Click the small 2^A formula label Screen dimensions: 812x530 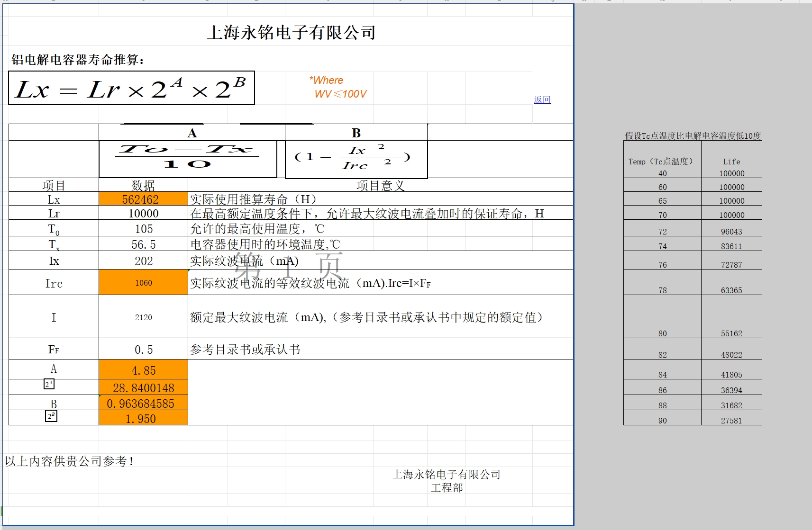(x=49, y=384)
